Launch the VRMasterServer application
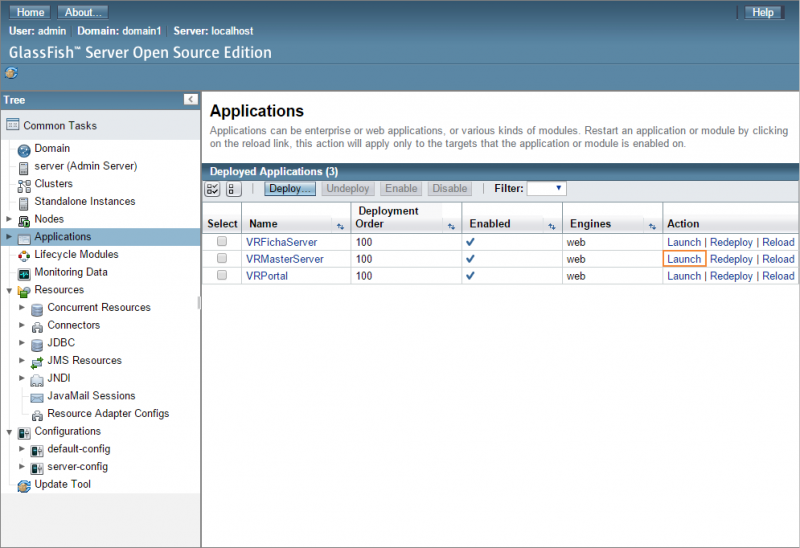 (x=684, y=259)
